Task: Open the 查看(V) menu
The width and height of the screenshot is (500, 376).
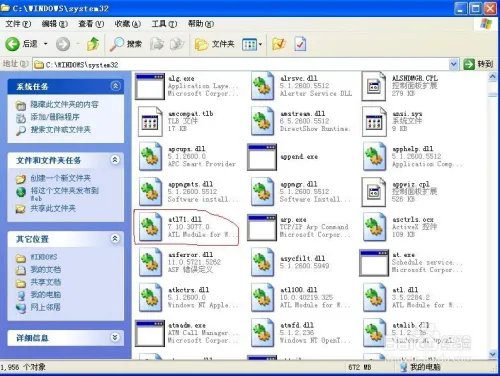Action: pos(91,24)
